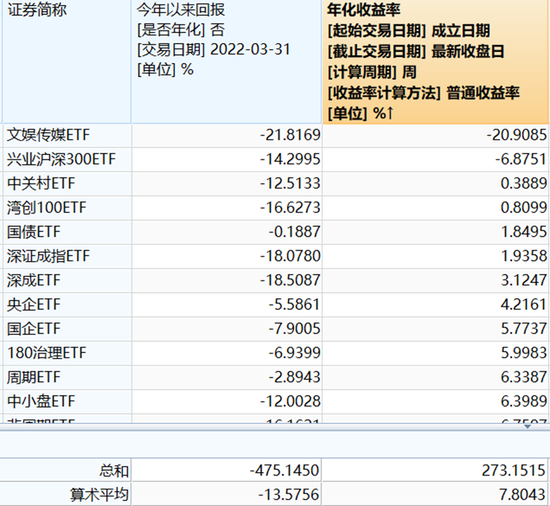The image size is (550, 506).
Task: Click the -18.0780 return cell
Action: pyautogui.click(x=227, y=256)
